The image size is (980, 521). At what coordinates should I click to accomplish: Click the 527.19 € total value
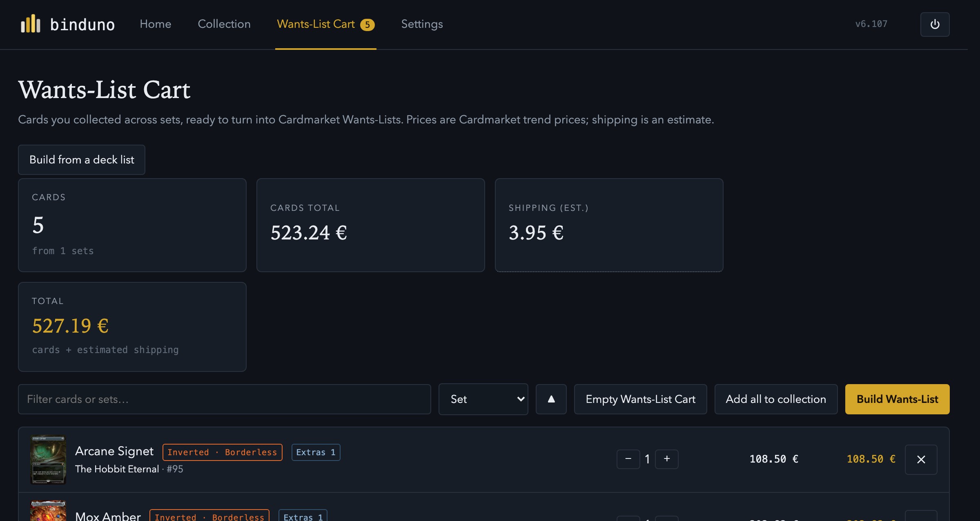[x=70, y=326]
